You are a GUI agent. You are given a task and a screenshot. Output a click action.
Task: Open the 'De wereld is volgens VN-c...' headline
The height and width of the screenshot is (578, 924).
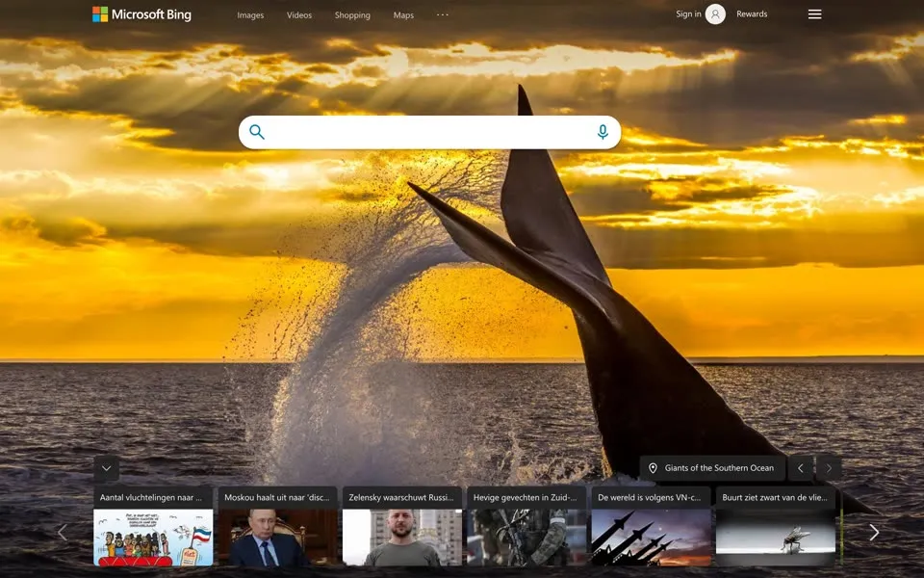tap(650, 497)
